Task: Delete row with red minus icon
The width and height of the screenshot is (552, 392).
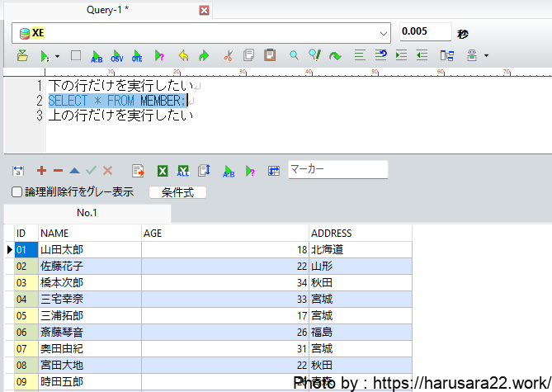Action: pyautogui.click(x=58, y=171)
